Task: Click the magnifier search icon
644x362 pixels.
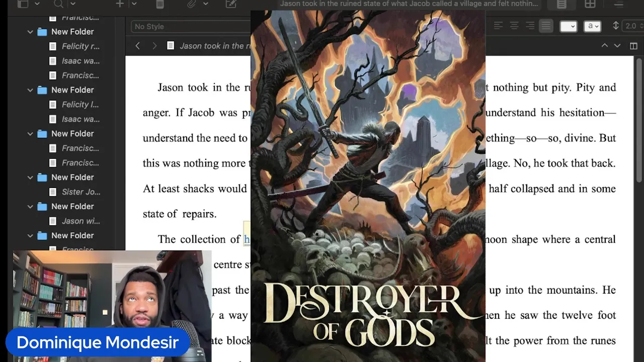Action: (58, 4)
